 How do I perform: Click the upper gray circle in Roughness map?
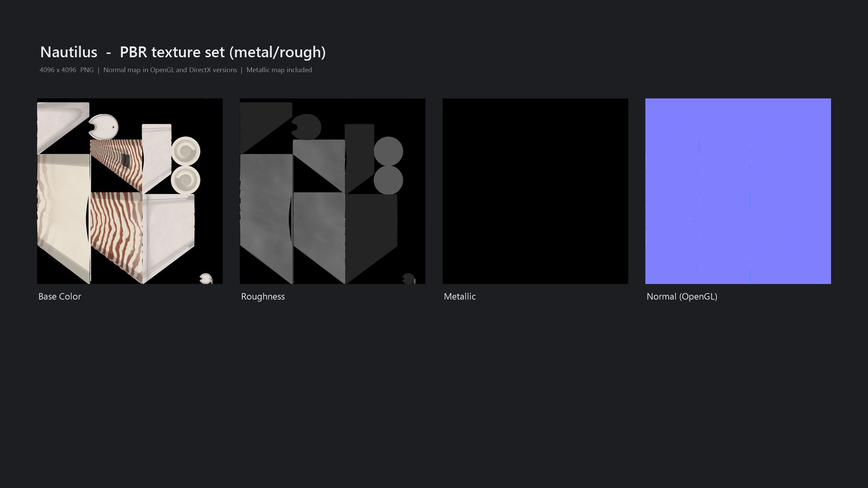coord(388,151)
